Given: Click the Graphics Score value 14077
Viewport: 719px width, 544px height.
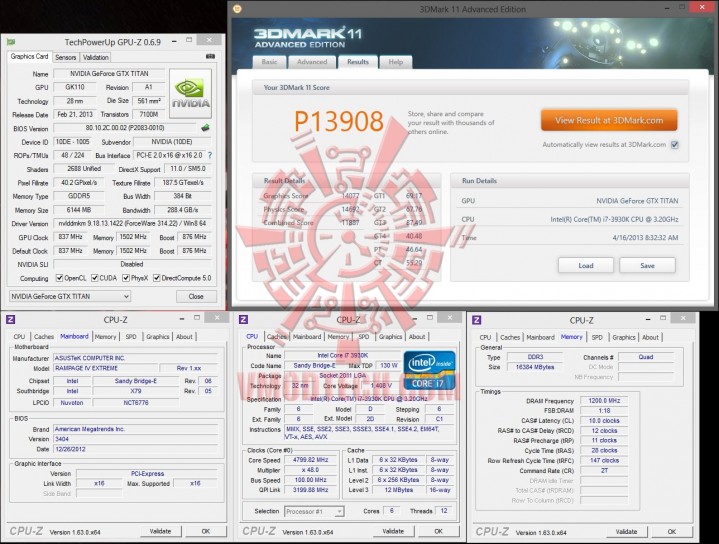Looking at the screenshot, I should [350, 196].
